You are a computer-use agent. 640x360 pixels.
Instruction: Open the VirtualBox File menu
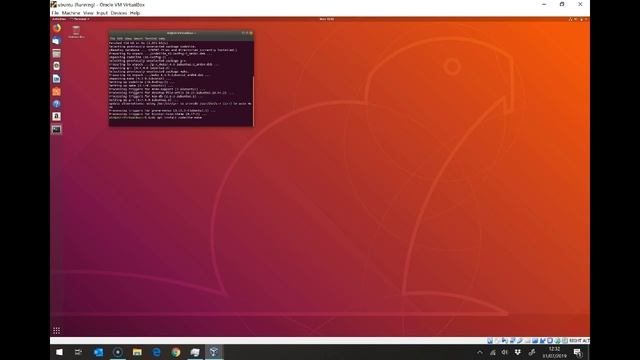coord(55,13)
